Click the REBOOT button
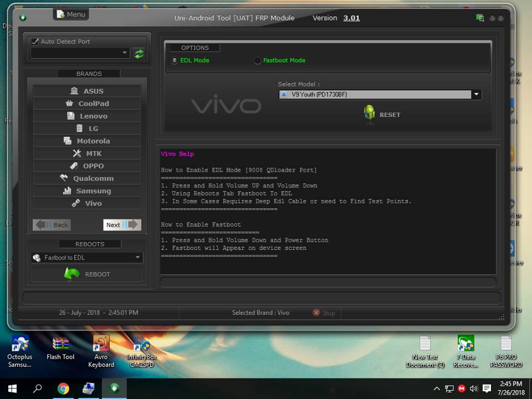 tap(87, 274)
